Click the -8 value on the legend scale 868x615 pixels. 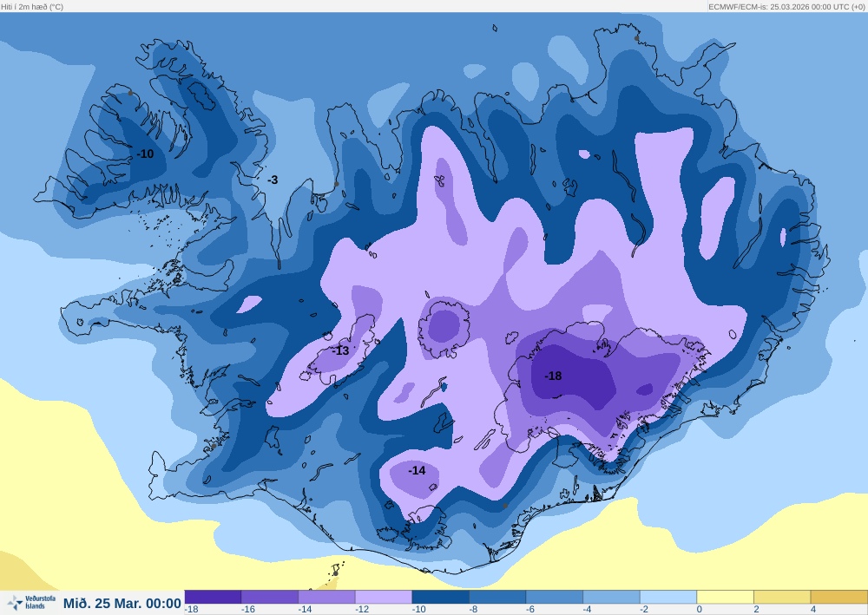coord(474,610)
